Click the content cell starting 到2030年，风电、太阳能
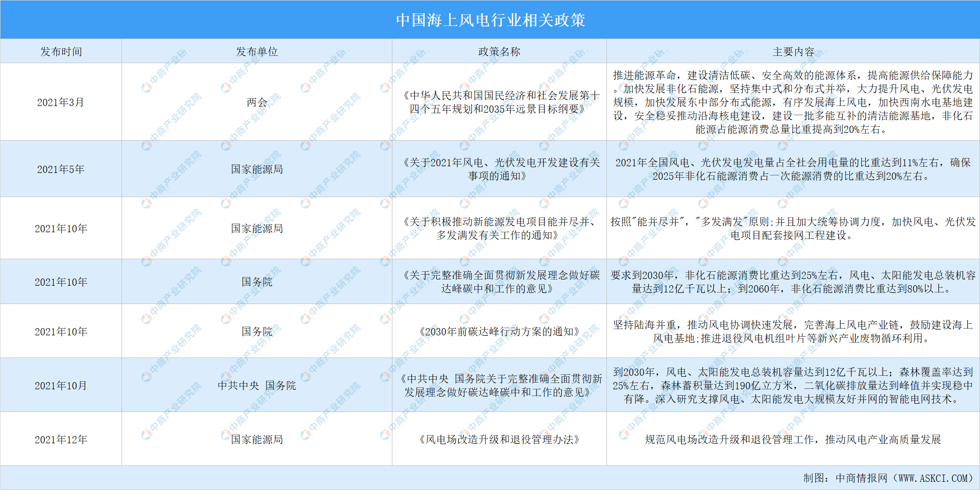This screenshot has height=490, width=980. tap(793, 385)
